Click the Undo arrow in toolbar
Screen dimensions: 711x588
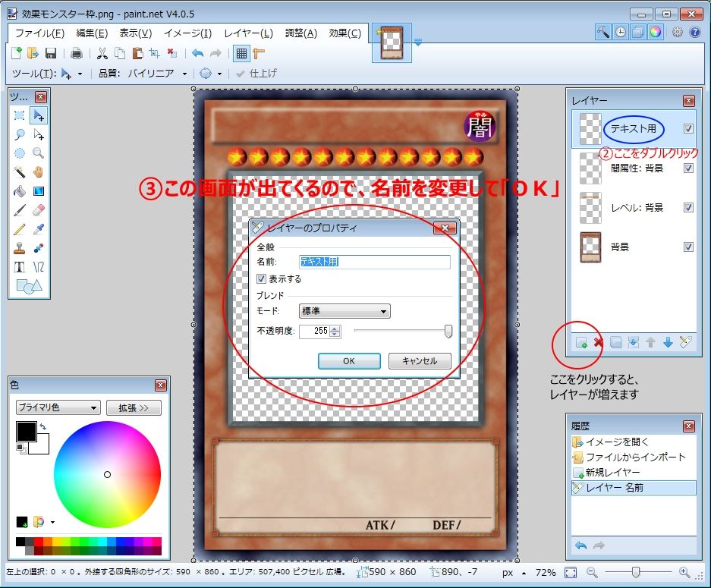197,54
